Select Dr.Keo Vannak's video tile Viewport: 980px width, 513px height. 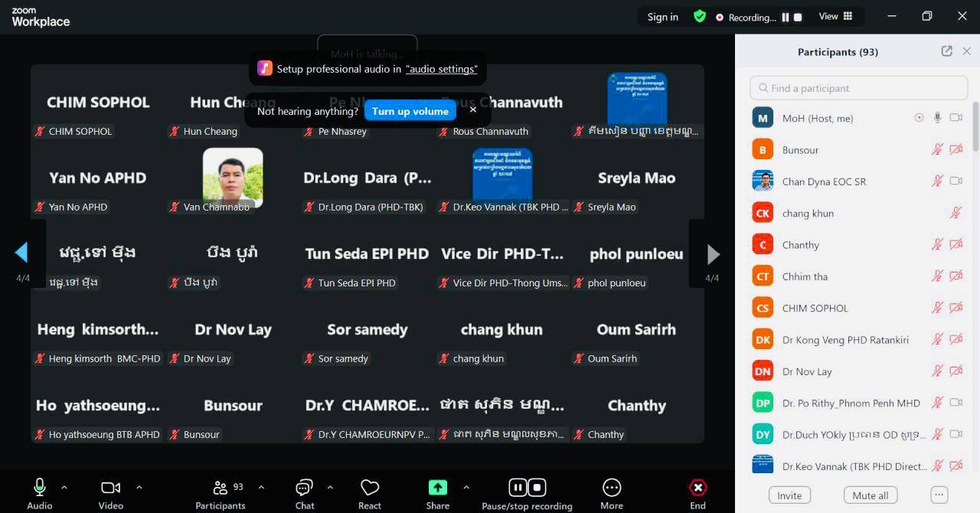[x=502, y=178]
